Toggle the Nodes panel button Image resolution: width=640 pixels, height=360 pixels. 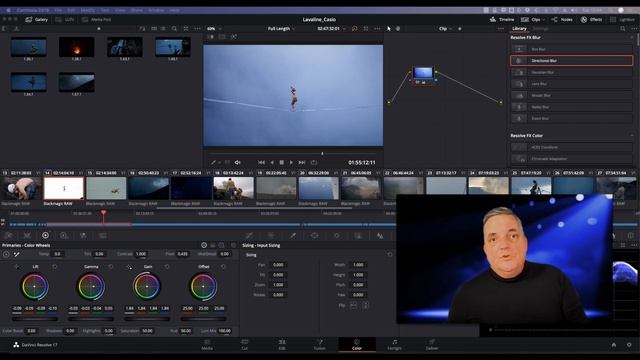[562, 20]
